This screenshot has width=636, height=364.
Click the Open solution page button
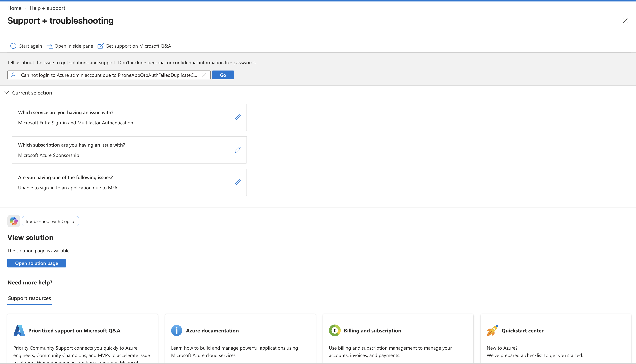37,263
